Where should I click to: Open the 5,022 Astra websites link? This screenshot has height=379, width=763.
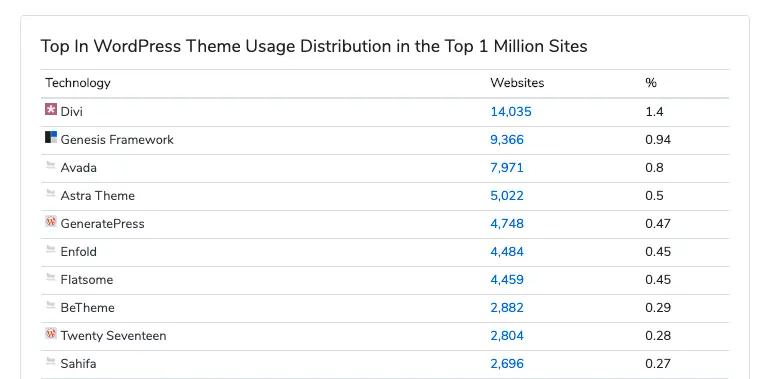(x=507, y=196)
